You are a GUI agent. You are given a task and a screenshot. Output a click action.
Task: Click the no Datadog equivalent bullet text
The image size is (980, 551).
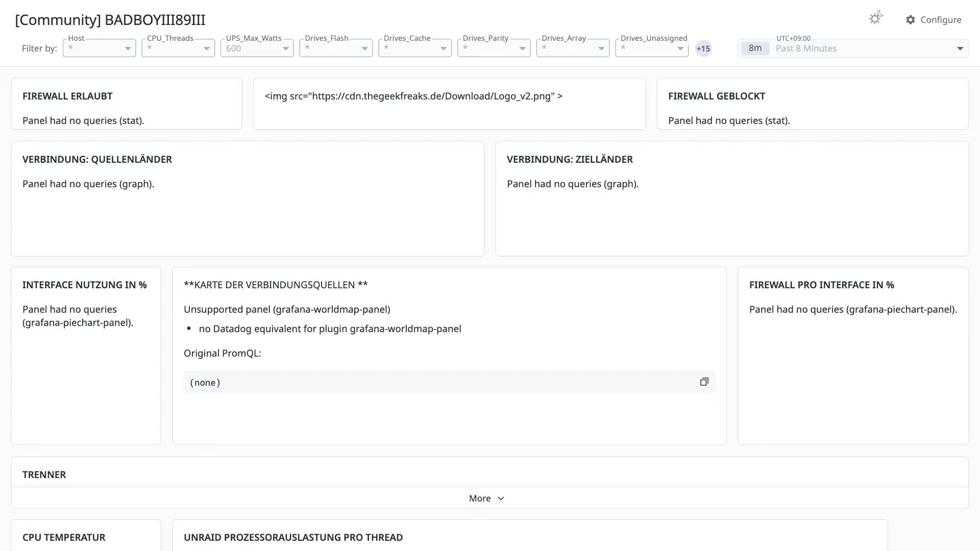330,329
